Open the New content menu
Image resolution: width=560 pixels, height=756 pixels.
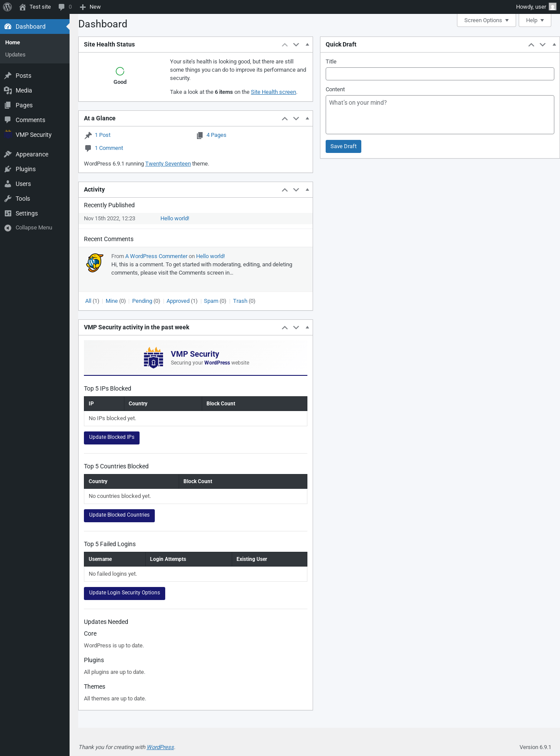click(90, 7)
